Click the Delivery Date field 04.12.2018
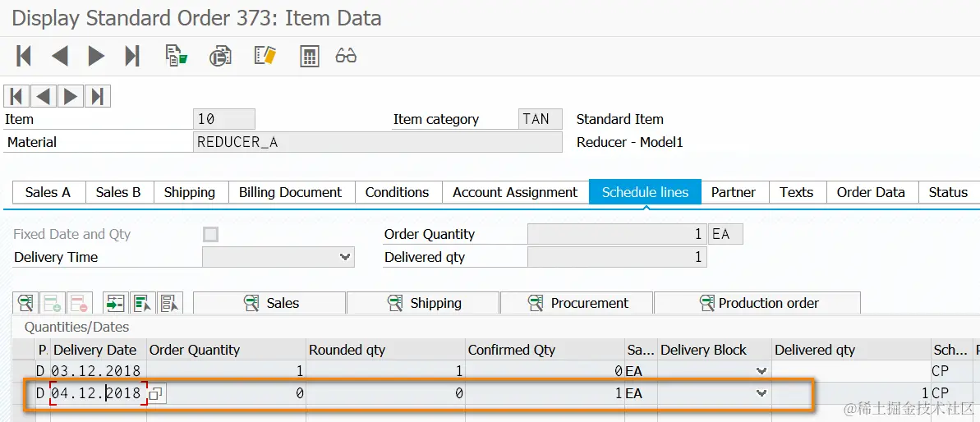Screen dimensions: 980x422 (96, 393)
